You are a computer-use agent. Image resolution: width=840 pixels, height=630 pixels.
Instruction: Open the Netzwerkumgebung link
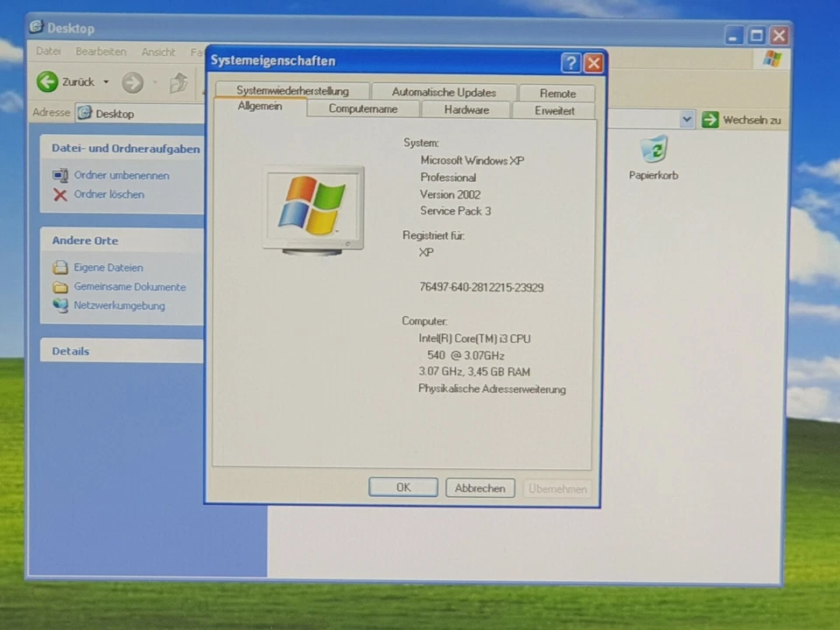pos(120,305)
